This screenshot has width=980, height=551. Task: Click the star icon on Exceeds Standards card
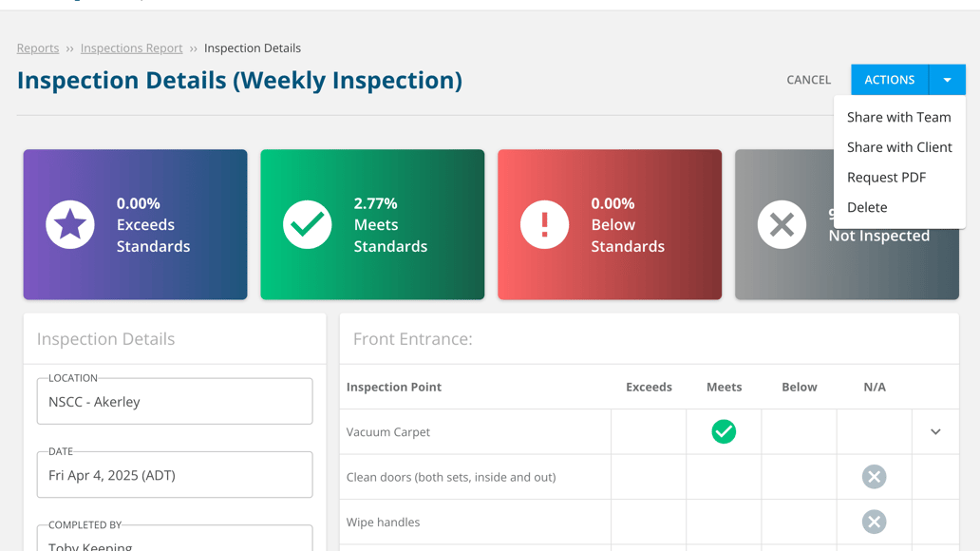[x=70, y=225]
